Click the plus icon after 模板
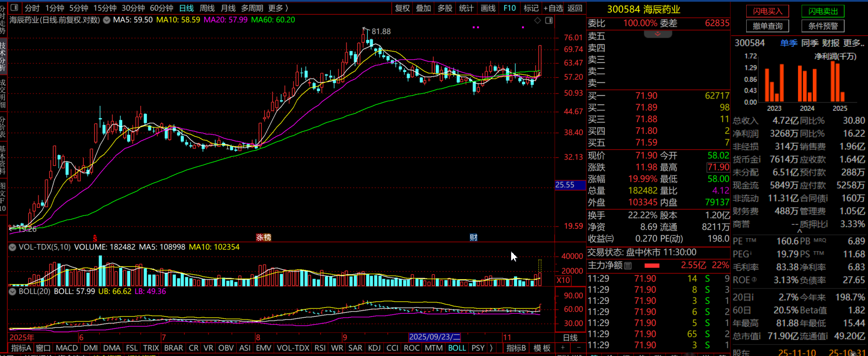The image size is (868, 356). point(562,348)
